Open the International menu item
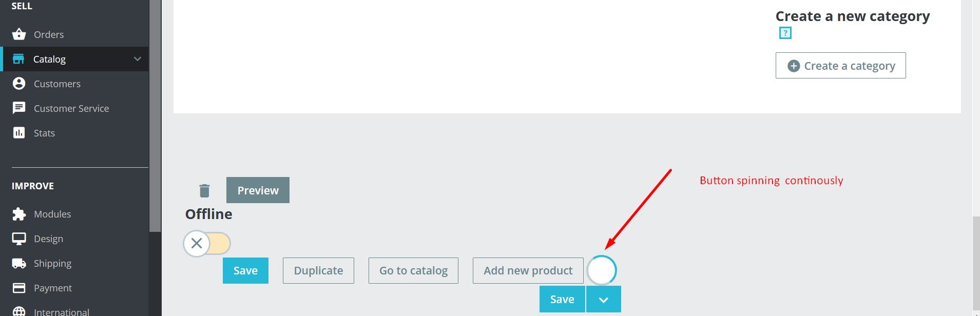This screenshot has width=980, height=316. click(61, 311)
